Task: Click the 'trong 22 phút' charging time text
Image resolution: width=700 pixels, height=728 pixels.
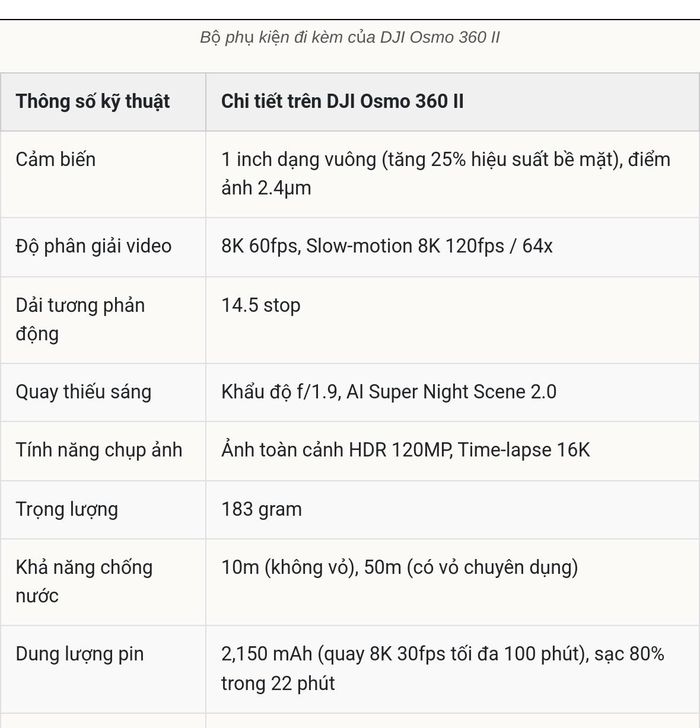Action: click(278, 683)
